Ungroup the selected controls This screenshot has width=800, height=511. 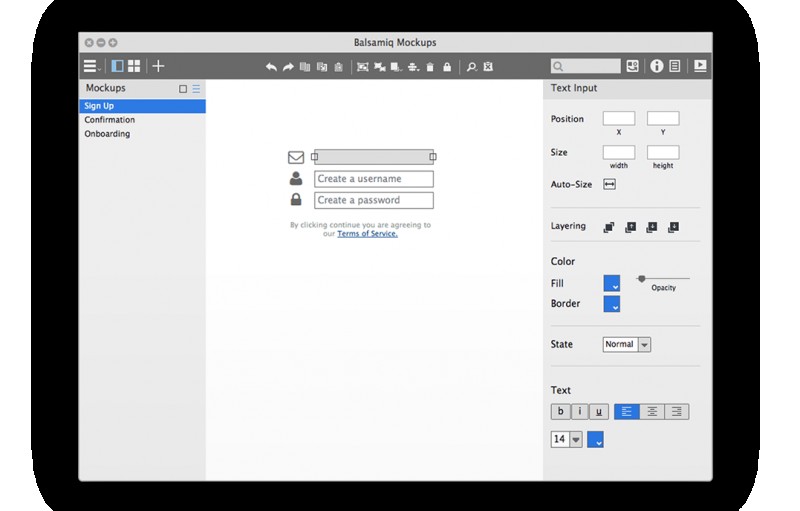[380, 67]
